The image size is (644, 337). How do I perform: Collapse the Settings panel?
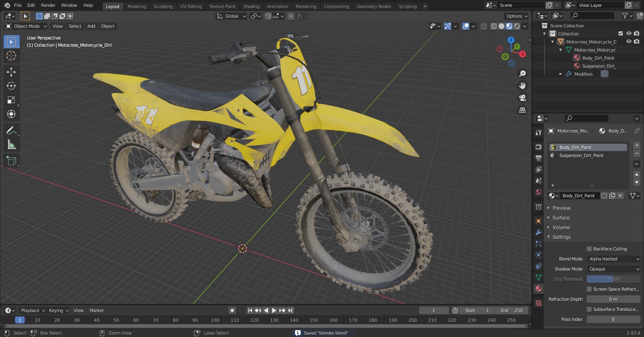click(561, 237)
